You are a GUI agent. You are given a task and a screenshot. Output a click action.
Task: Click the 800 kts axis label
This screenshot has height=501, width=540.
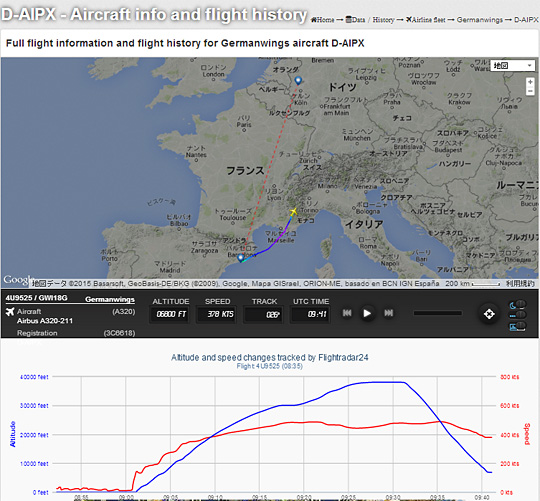509,377
